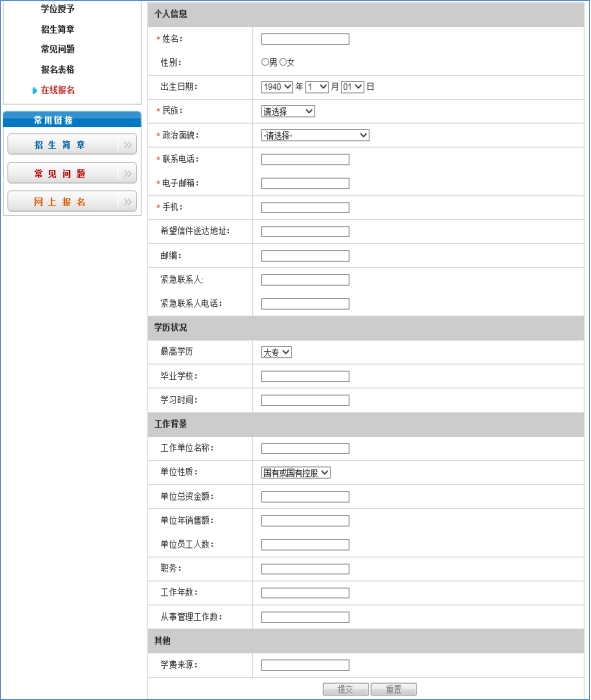Viewport: 591px width, 700px height.
Task: Expand the 政治面貌 dropdown
Action: (x=315, y=135)
